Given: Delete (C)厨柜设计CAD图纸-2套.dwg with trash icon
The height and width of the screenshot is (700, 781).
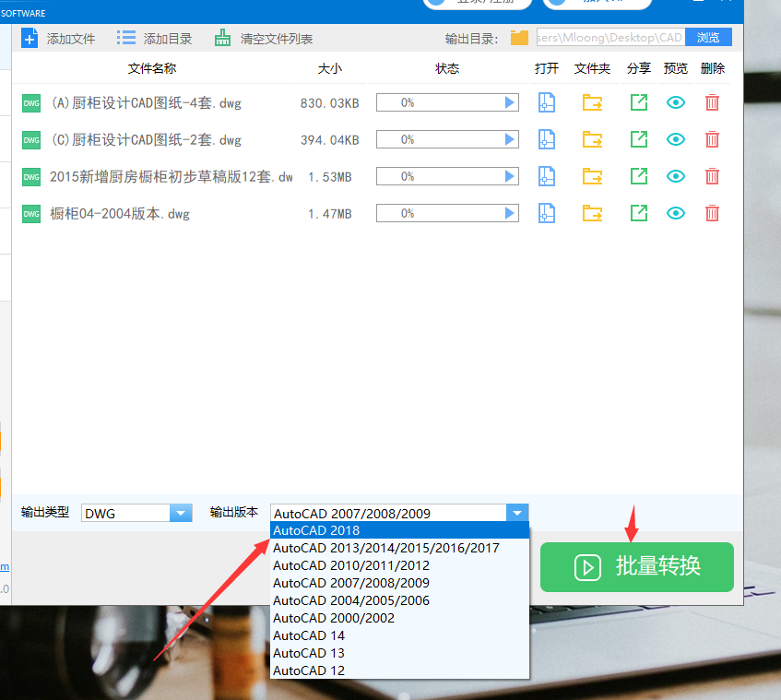Looking at the screenshot, I should [712, 139].
